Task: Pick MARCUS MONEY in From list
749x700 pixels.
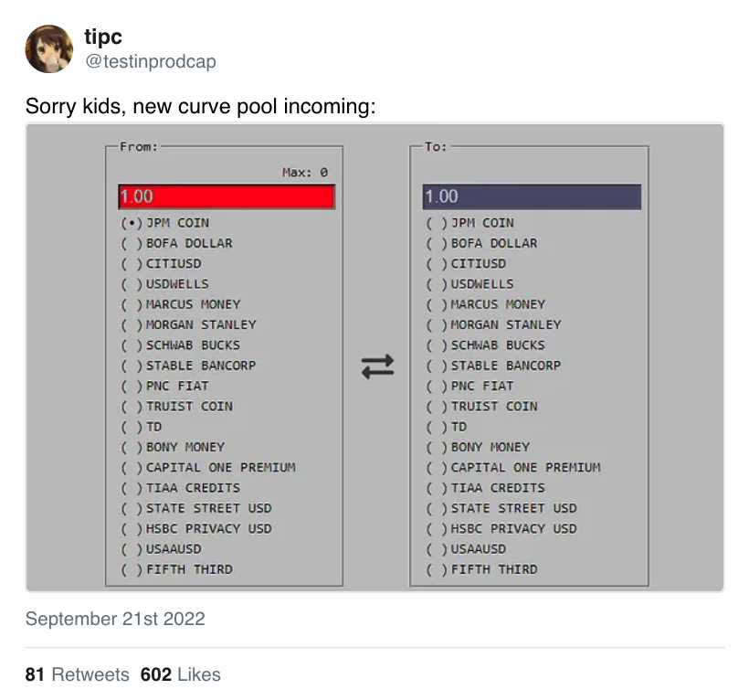Action: [132, 304]
